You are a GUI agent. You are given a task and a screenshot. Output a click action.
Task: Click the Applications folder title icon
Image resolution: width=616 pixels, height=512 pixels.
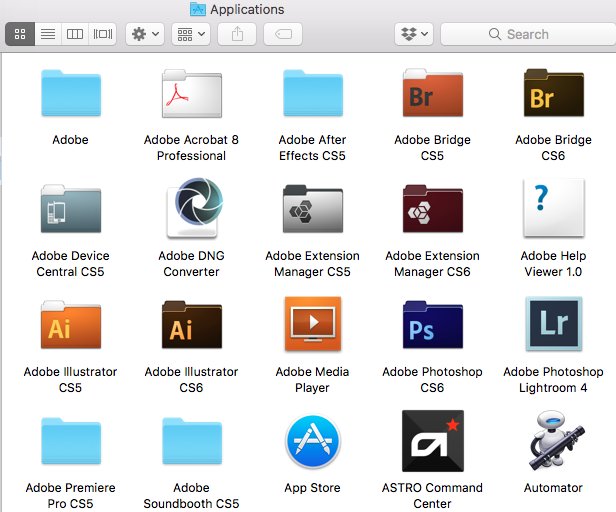(198, 9)
